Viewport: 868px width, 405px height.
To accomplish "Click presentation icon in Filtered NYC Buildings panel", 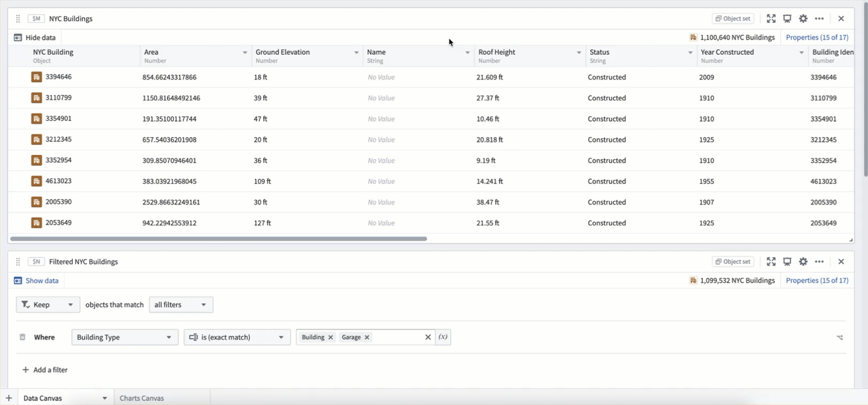I will [787, 262].
